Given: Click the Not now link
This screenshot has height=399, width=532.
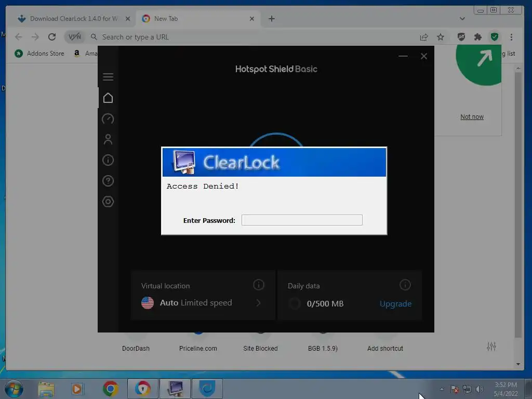Looking at the screenshot, I should click(x=472, y=117).
